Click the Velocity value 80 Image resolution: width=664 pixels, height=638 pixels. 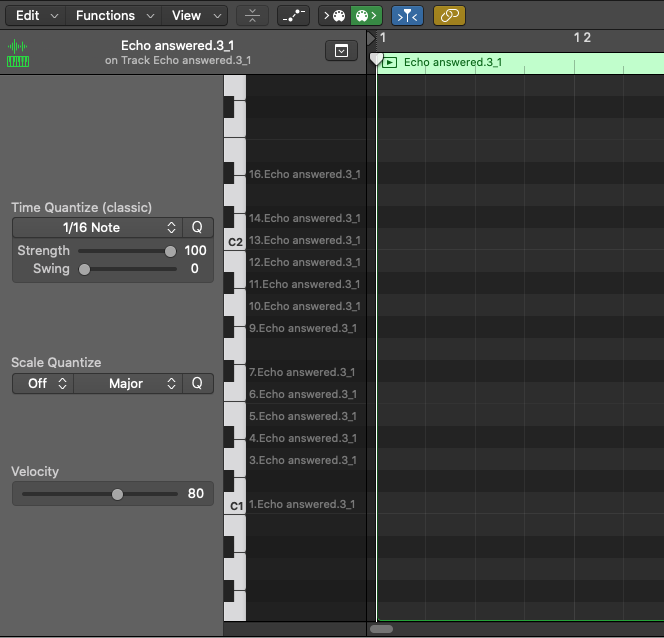[x=196, y=494]
